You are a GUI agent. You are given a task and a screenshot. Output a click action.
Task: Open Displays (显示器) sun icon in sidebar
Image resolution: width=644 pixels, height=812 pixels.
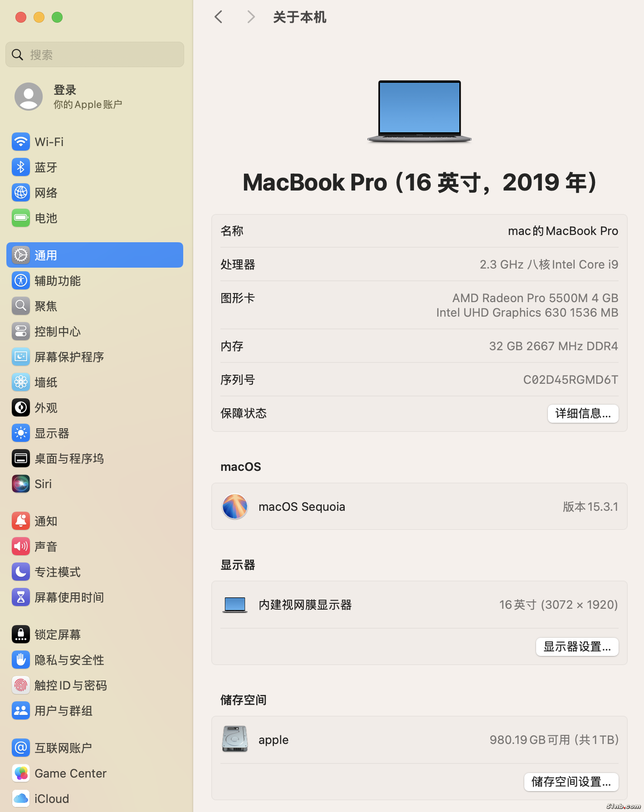coord(21,433)
